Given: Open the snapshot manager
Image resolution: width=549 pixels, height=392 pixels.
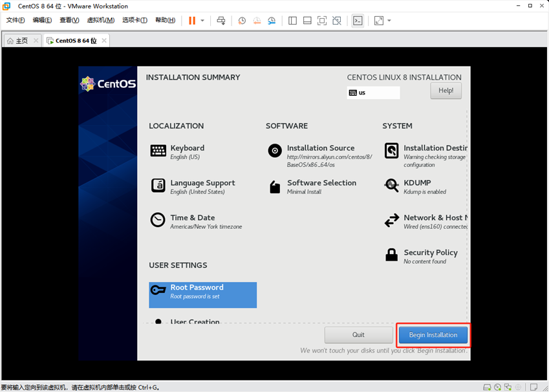Looking at the screenshot, I should [x=272, y=21].
